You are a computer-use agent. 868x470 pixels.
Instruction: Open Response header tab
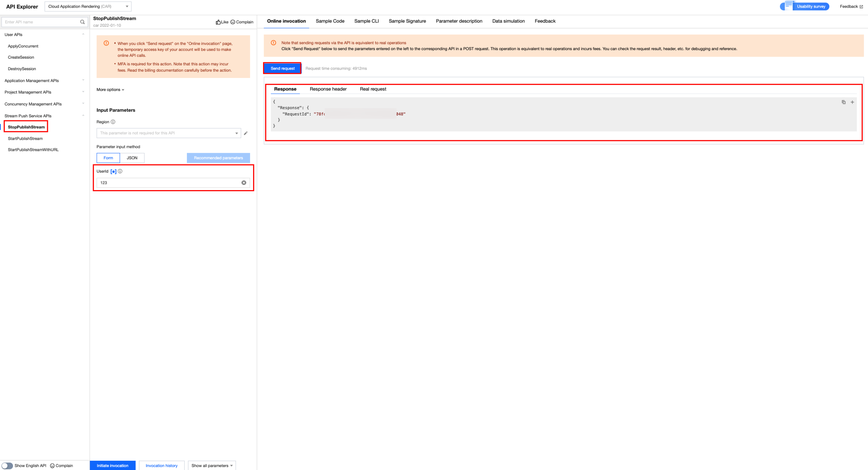(x=328, y=89)
